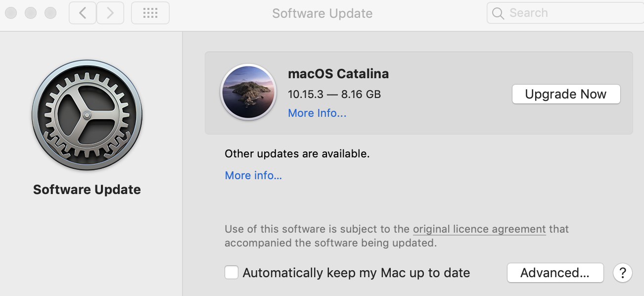The height and width of the screenshot is (296, 644).
Task: Click the large Software Update gear icon
Action: click(87, 115)
